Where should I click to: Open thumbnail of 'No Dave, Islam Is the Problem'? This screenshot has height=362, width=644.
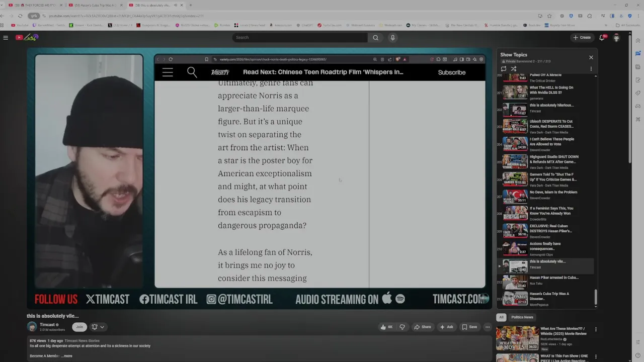tap(515, 196)
